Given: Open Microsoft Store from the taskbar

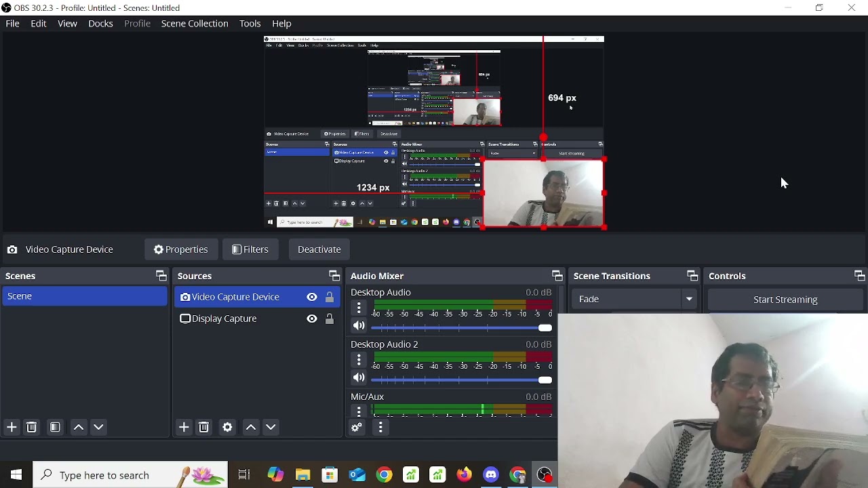Looking at the screenshot, I should (x=330, y=475).
